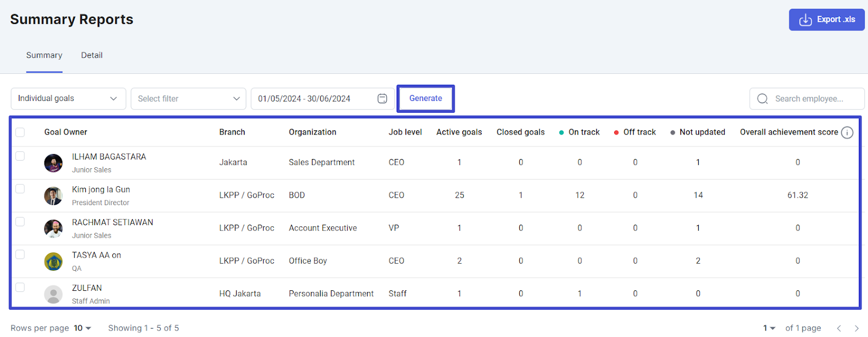Click ZULFAN's default avatar icon

53,295
